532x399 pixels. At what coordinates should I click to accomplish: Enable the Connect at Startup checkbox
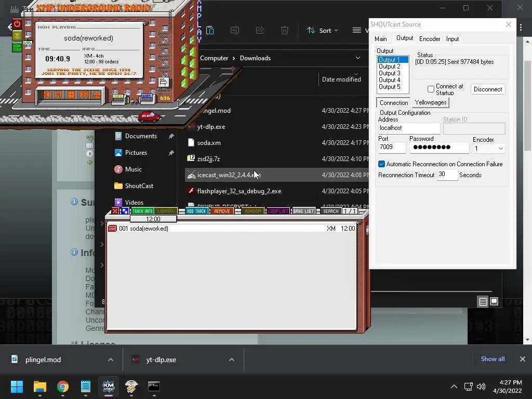(431, 89)
